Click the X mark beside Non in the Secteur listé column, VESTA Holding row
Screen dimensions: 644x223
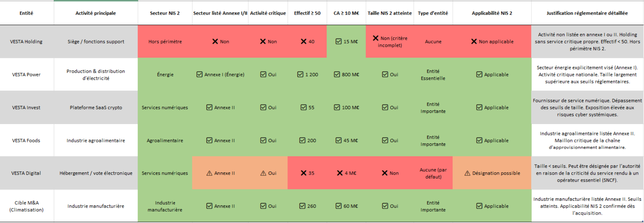point(215,41)
